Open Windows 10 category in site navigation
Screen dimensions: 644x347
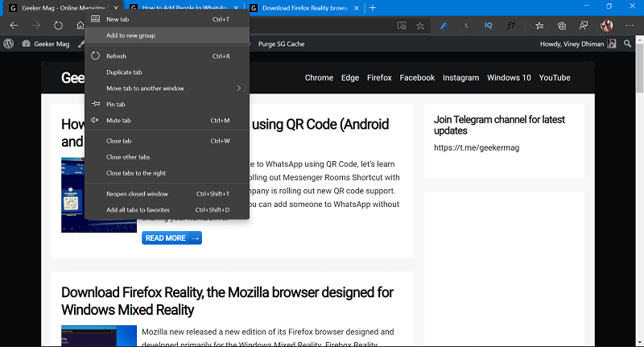[x=509, y=77]
